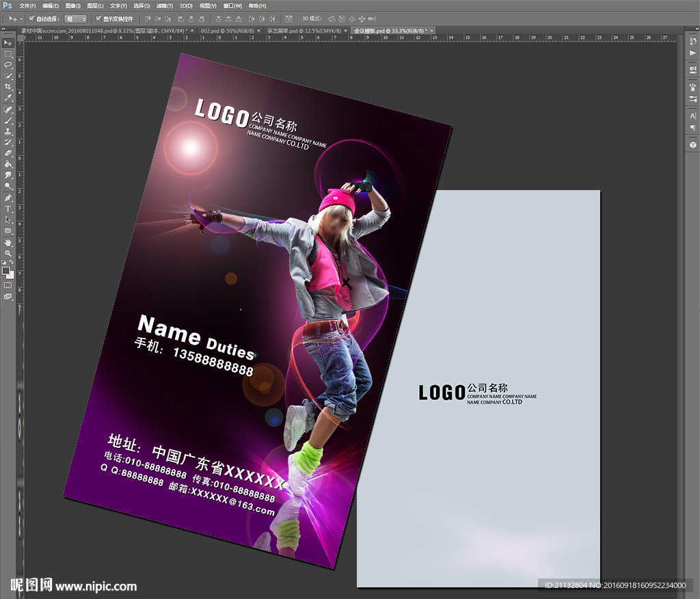Toggle the 显示变换控件 checkbox

98,18
